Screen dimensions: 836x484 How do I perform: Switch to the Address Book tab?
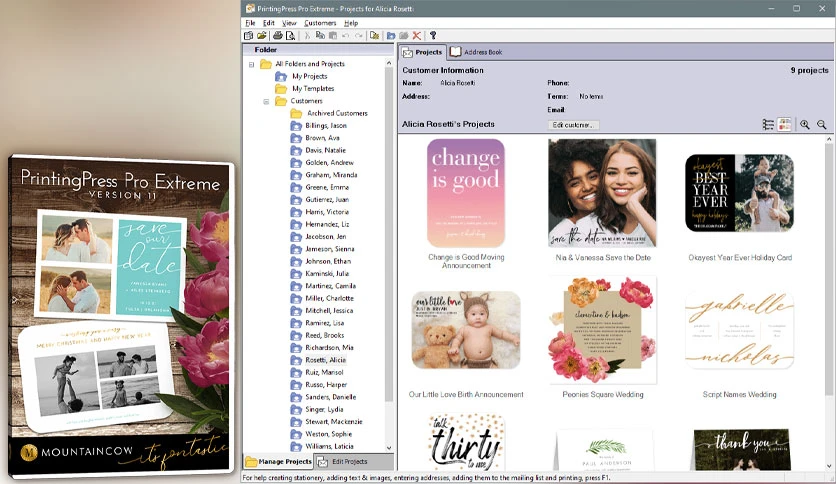[x=476, y=52]
